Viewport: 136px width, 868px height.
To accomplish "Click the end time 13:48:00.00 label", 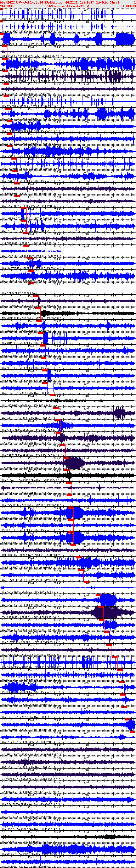I will (129, 6).
